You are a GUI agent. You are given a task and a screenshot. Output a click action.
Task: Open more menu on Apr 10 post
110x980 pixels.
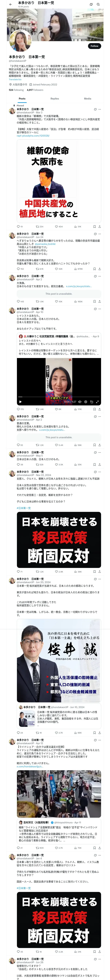pyautogui.click(x=99, y=309)
